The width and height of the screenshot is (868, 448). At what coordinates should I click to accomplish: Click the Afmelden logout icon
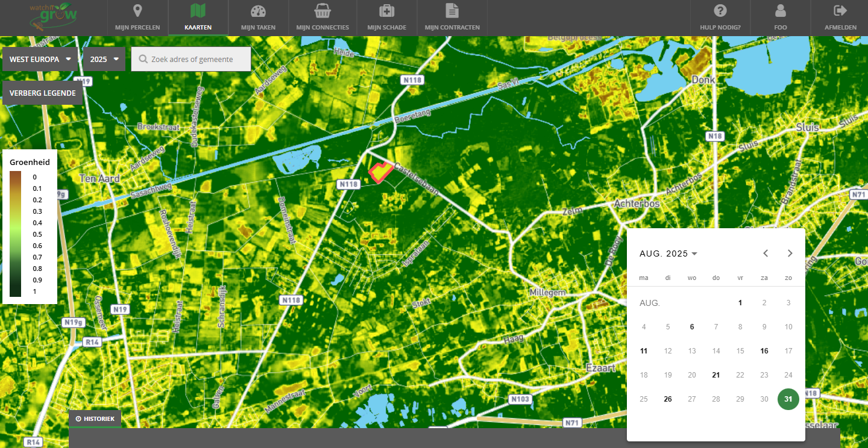click(840, 11)
